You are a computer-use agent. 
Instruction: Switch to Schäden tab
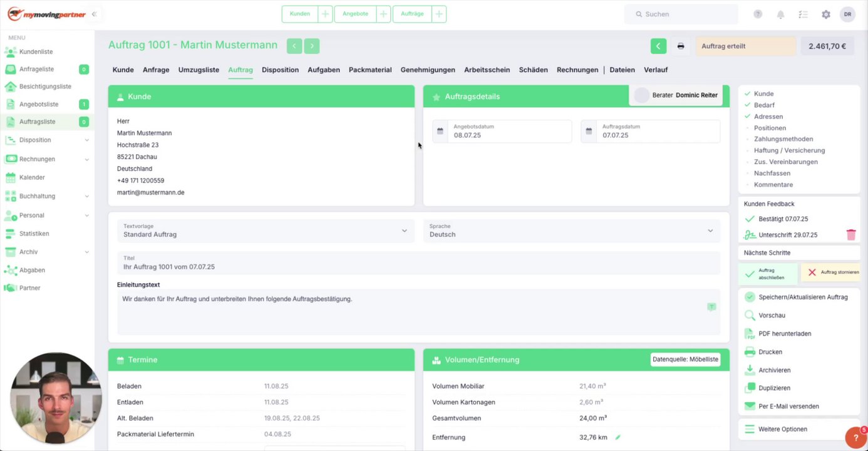coord(534,70)
